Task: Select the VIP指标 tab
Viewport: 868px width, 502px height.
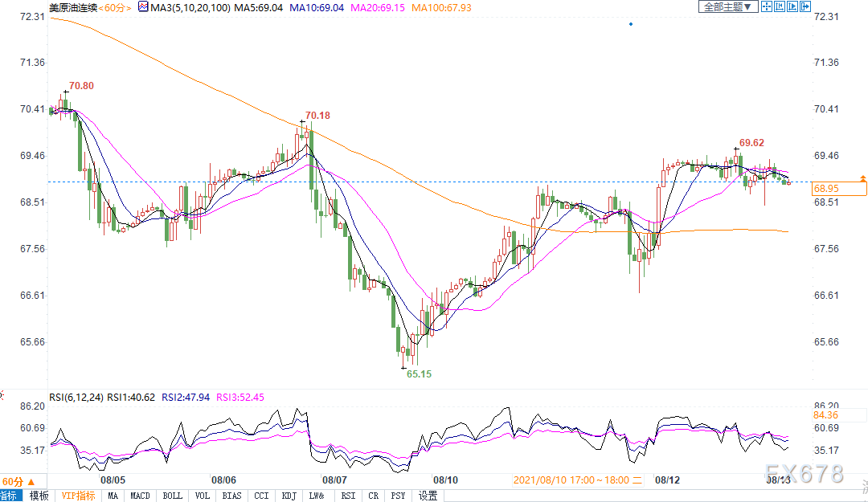Action: (x=78, y=496)
